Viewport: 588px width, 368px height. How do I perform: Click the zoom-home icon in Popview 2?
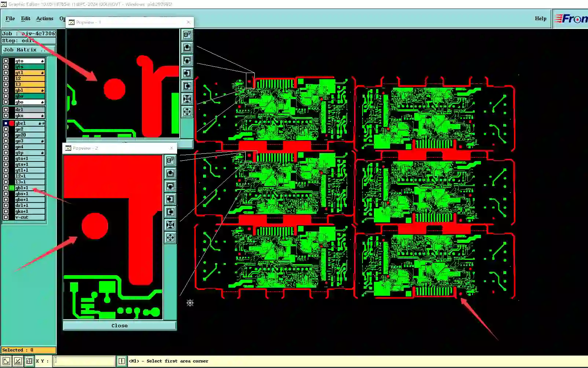point(170,160)
